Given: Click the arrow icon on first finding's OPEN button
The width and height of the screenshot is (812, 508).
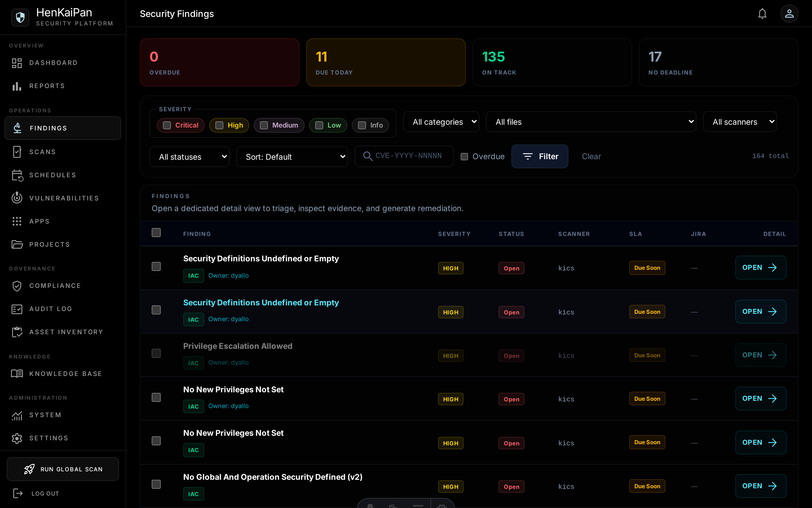Looking at the screenshot, I should point(773,268).
